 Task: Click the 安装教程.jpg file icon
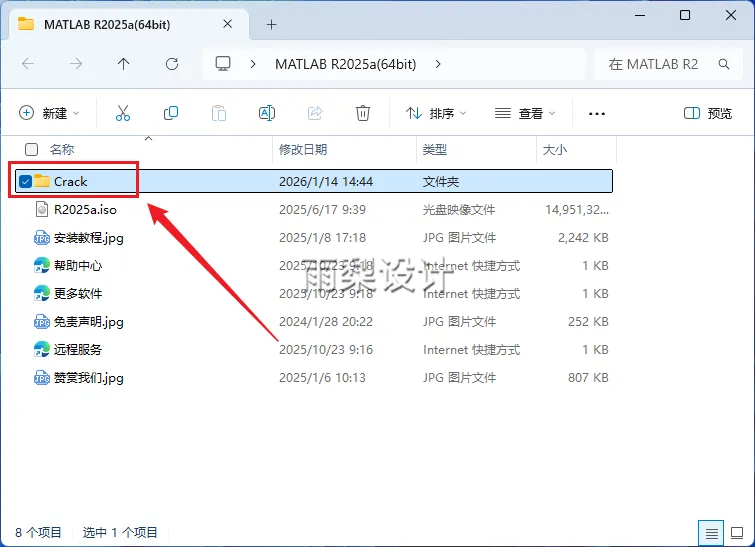click(x=42, y=237)
